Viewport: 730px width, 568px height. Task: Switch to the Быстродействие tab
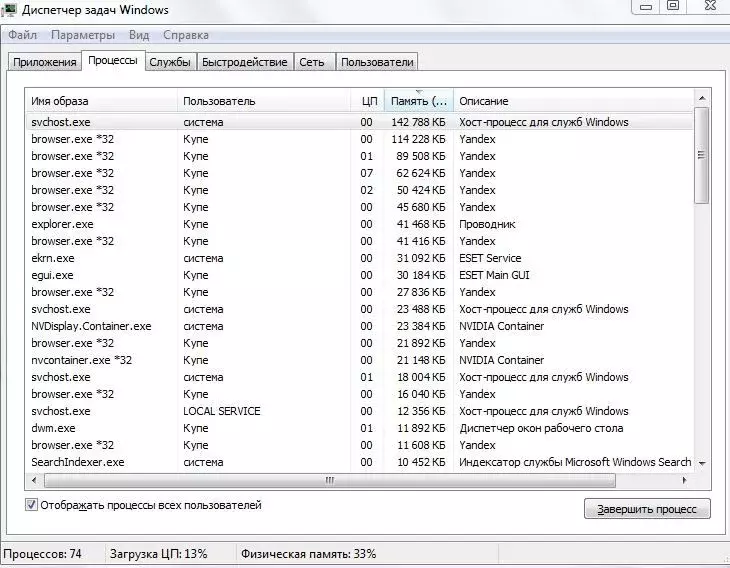point(244,62)
